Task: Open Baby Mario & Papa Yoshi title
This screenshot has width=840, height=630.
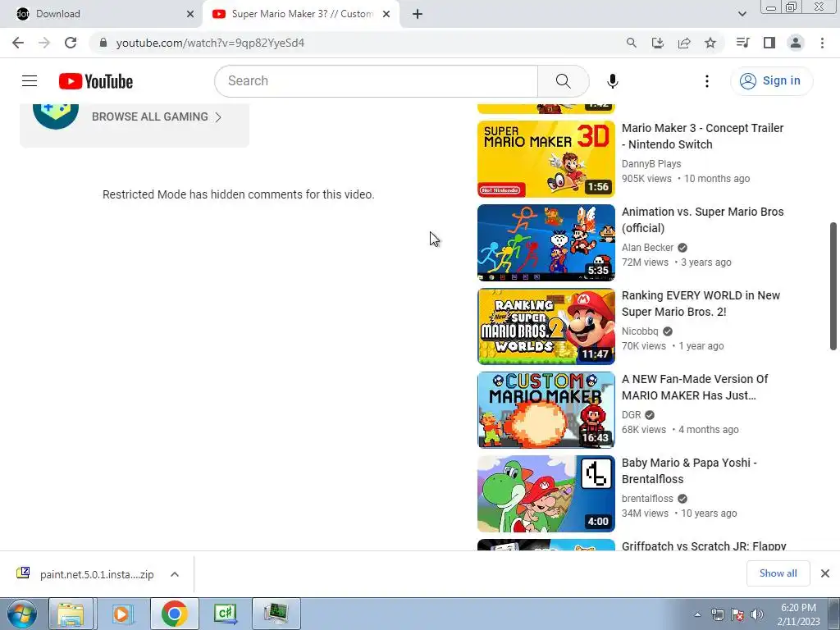Action: [689, 470]
